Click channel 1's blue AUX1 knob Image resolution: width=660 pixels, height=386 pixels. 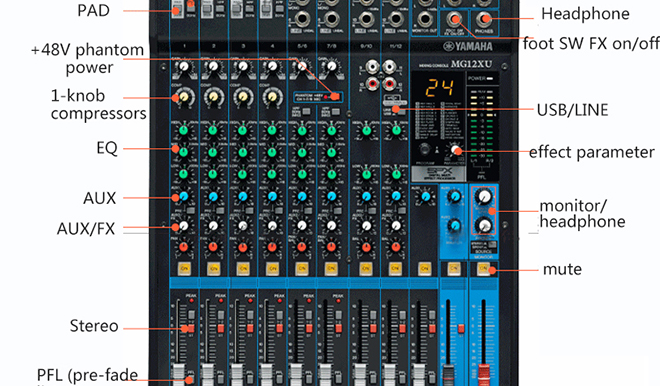(x=184, y=196)
